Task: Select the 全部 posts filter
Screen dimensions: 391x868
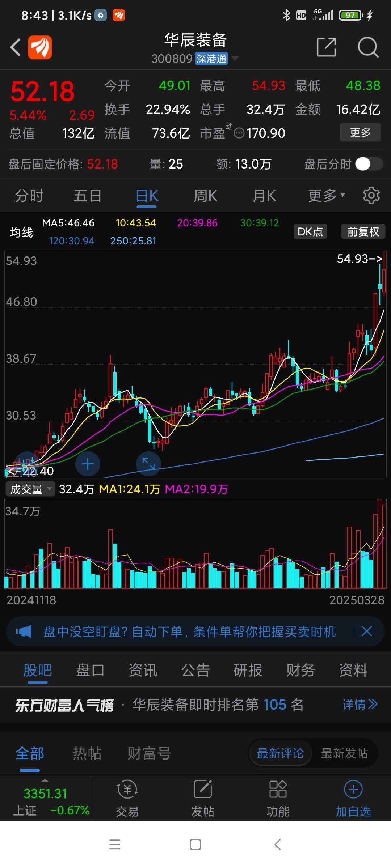Action: pos(30,753)
